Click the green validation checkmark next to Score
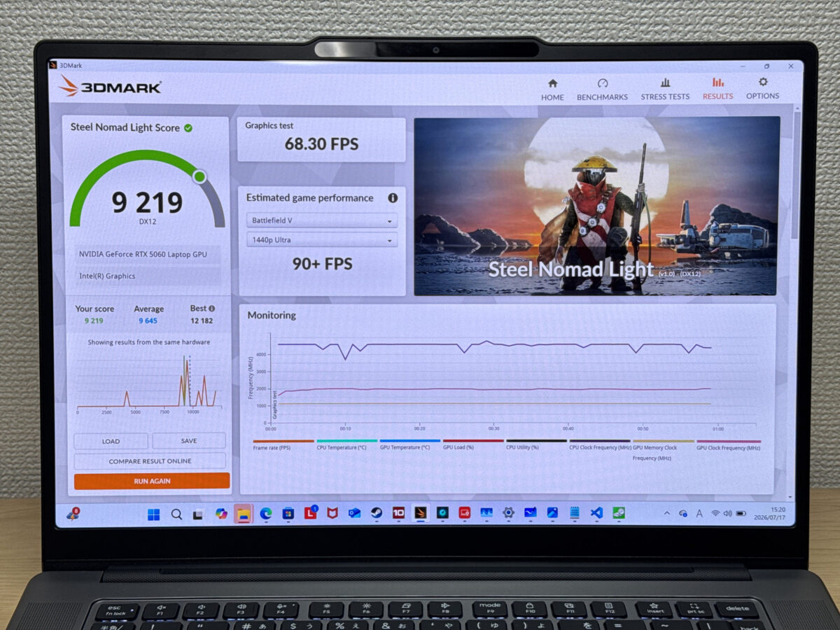Image resolution: width=840 pixels, height=630 pixels. [188, 127]
